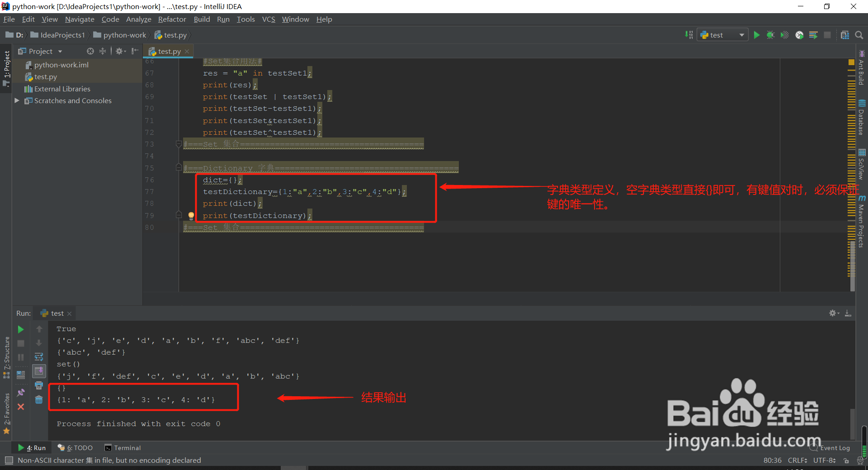Image resolution: width=868 pixels, height=470 pixels.
Task: Open Project panel gear options
Action: click(x=120, y=51)
